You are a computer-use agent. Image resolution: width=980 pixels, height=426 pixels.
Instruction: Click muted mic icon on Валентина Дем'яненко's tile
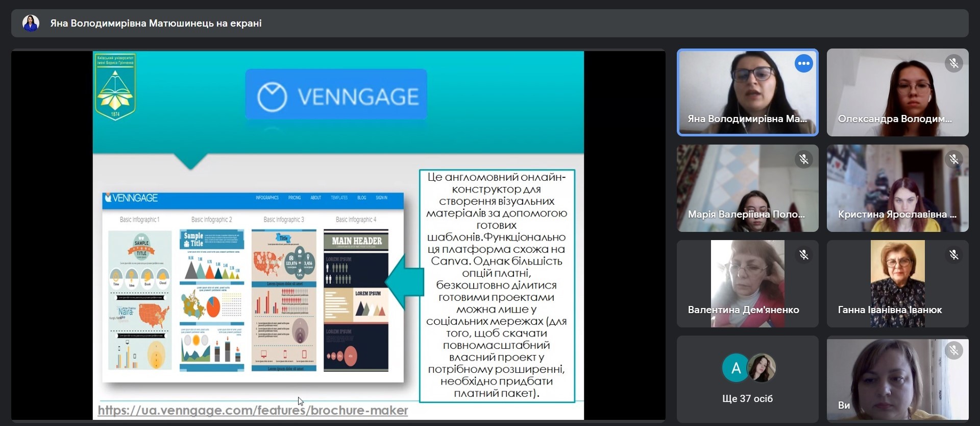(803, 255)
